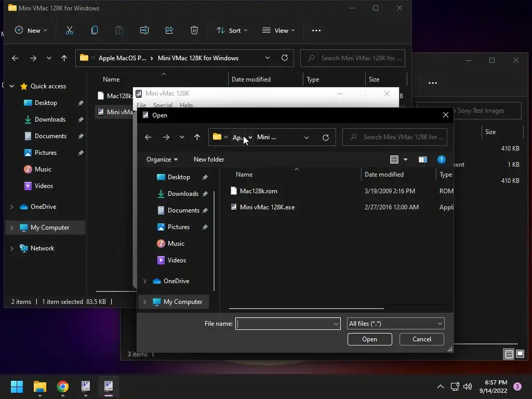The width and height of the screenshot is (532, 399).
Task: Open the New dropdown in Explorer
Action: 31,31
